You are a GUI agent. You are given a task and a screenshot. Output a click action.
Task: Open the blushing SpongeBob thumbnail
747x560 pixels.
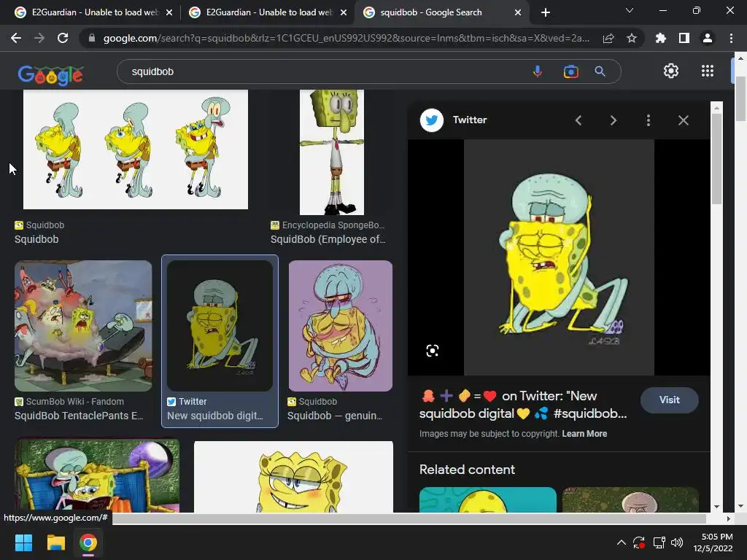[x=293, y=477]
